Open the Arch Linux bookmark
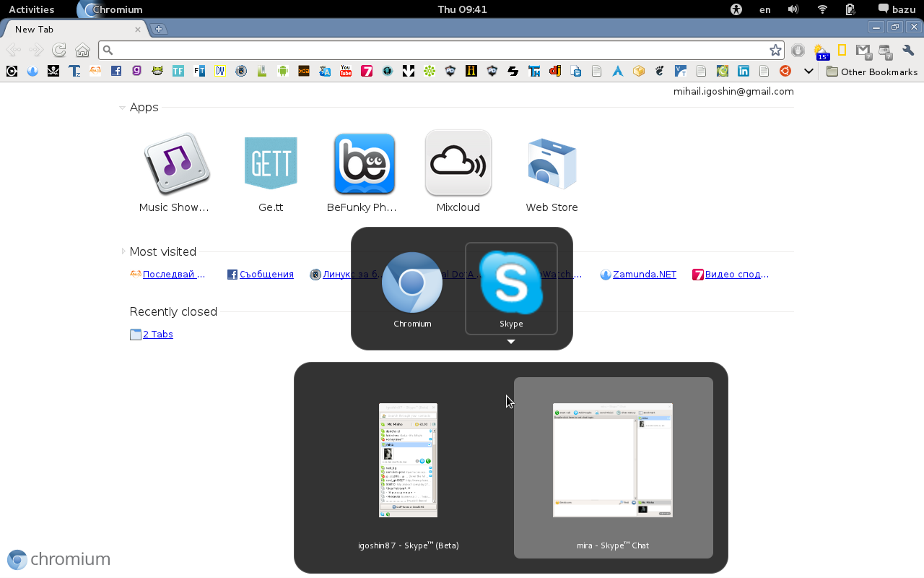Image resolution: width=924 pixels, height=578 pixels. tap(617, 71)
